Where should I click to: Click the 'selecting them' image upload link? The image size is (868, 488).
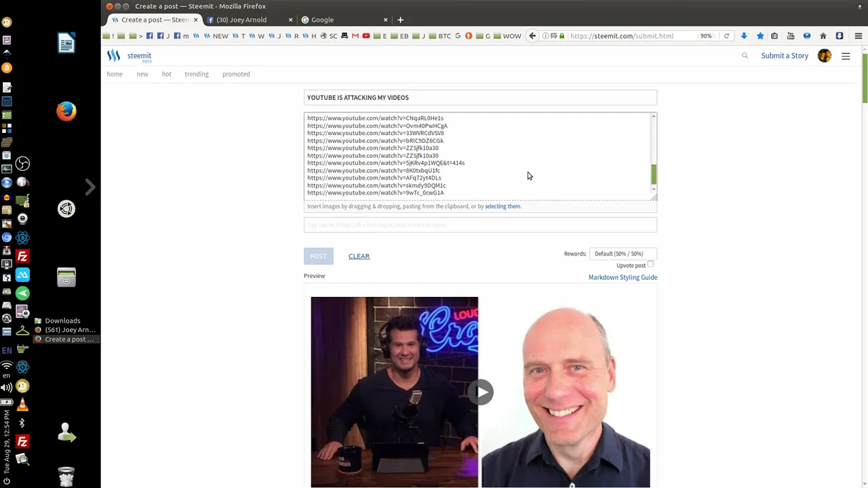click(x=502, y=206)
